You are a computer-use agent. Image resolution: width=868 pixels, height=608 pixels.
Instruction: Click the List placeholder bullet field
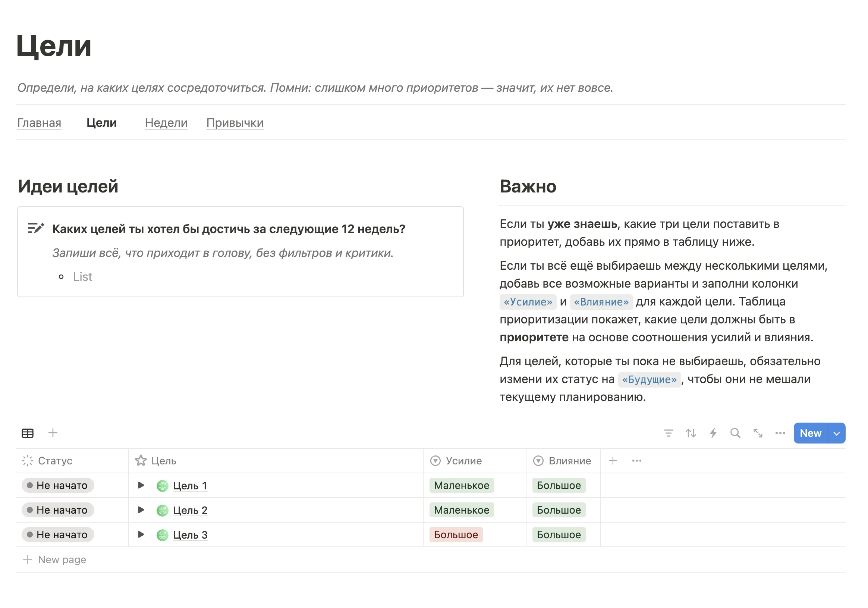click(83, 277)
